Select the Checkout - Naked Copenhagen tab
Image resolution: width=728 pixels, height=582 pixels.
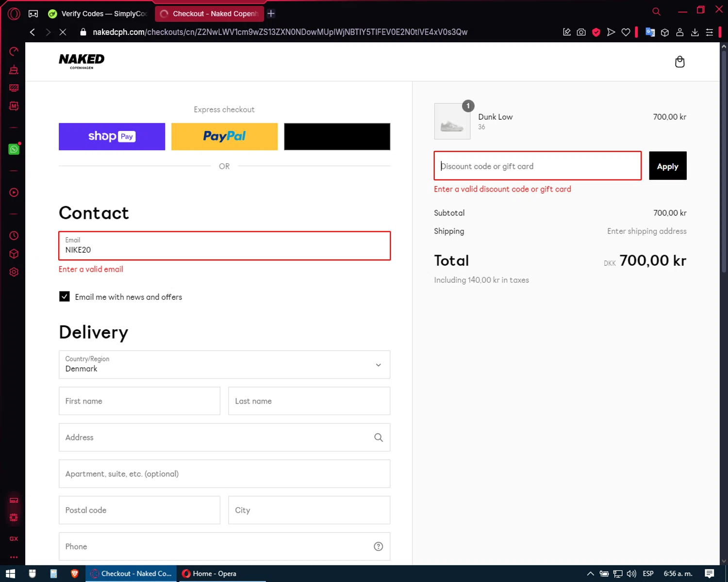(x=210, y=14)
